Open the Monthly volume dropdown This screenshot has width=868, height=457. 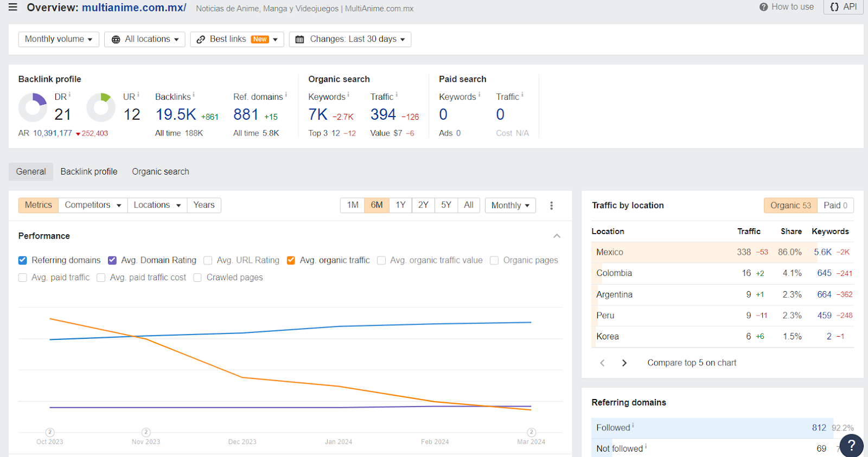pos(59,39)
